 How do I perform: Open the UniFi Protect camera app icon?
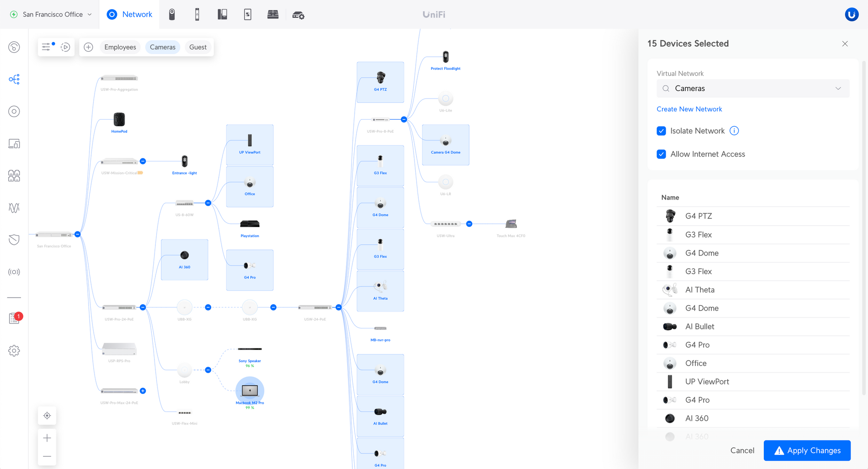pos(172,14)
